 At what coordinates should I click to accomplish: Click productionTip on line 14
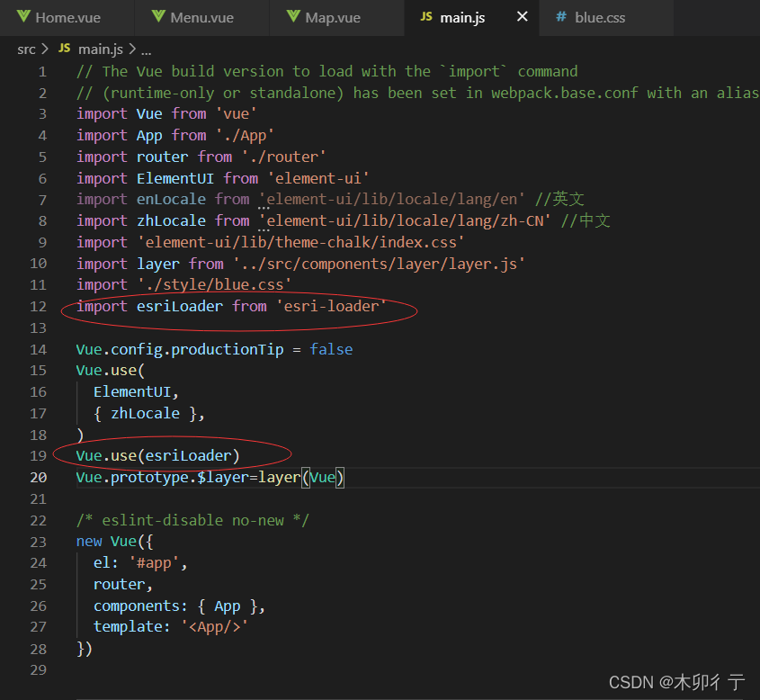coord(228,349)
